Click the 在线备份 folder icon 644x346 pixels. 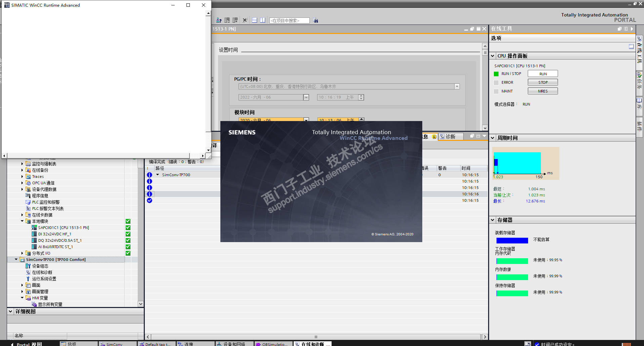[28, 170]
